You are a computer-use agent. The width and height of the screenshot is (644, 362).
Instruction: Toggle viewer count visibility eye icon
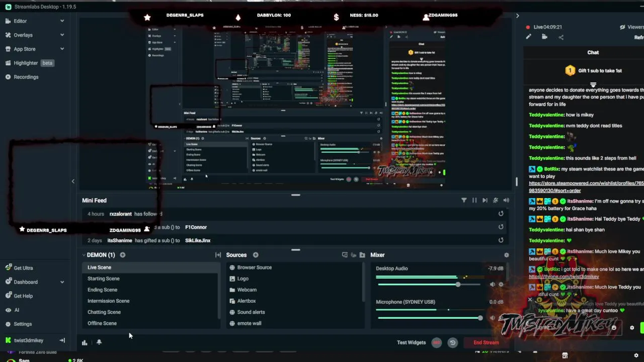622,27
